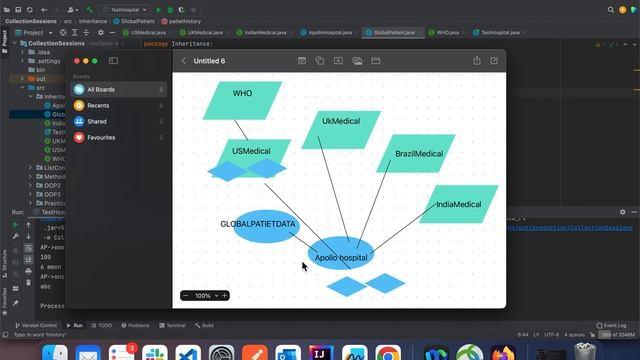Click the Search Everywhere magnifier icon
Image resolution: width=640 pixels, height=360 pixels.
point(611,9)
